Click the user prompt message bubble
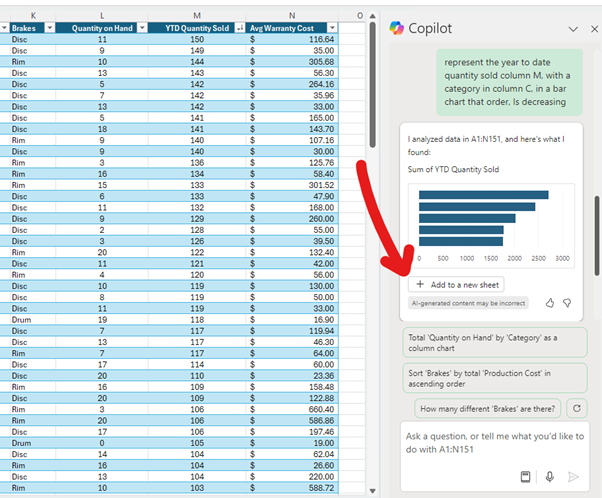The height and width of the screenshot is (498, 602). (509, 82)
